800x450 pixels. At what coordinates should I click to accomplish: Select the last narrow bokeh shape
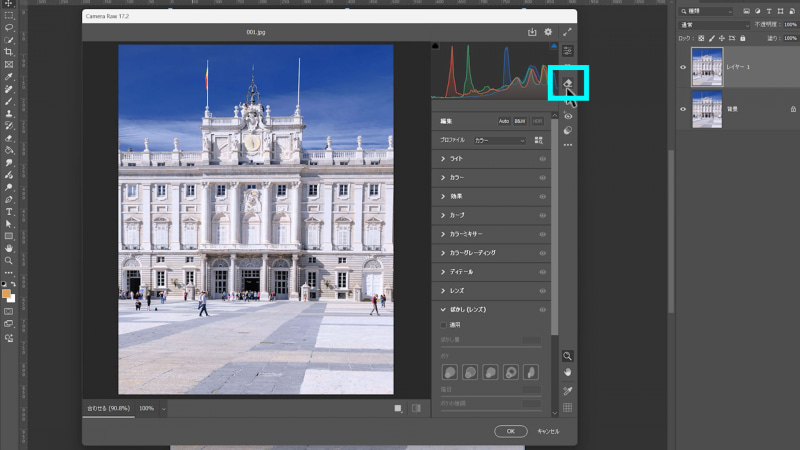(x=531, y=372)
